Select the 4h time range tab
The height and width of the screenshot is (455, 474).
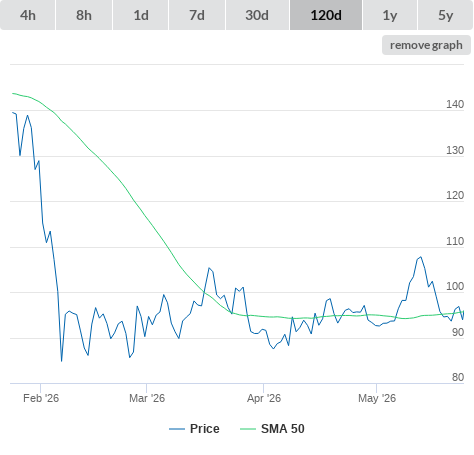pos(28,15)
